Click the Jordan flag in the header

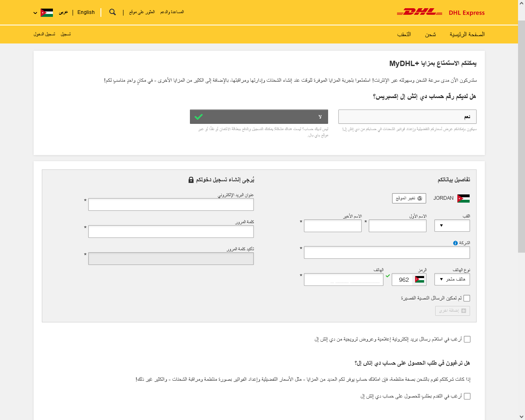coord(47,12)
